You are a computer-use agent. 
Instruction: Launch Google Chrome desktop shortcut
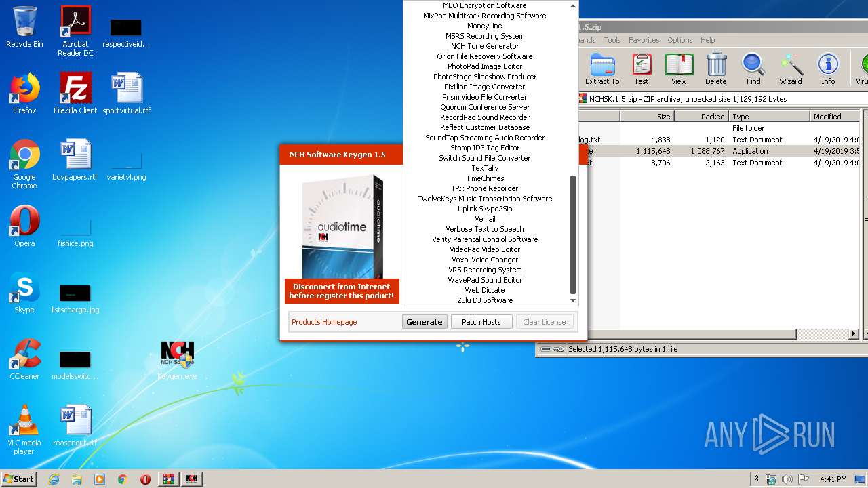(x=24, y=164)
